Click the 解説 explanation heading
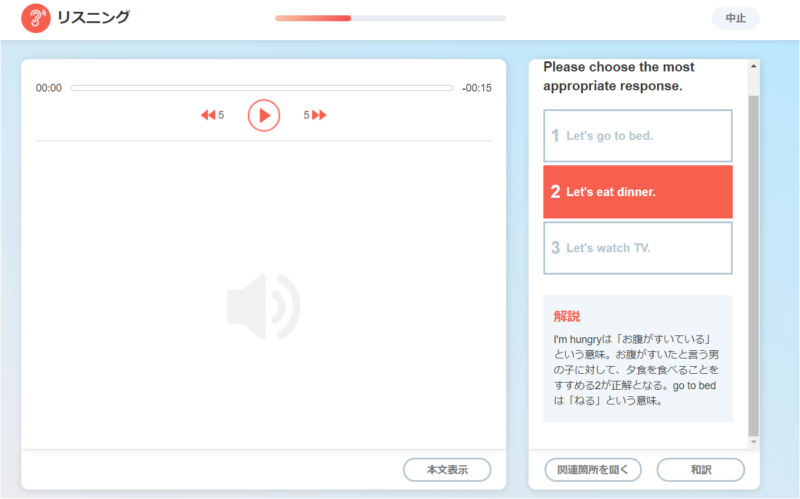Image resolution: width=800 pixels, height=499 pixels. pyautogui.click(x=567, y=316)
